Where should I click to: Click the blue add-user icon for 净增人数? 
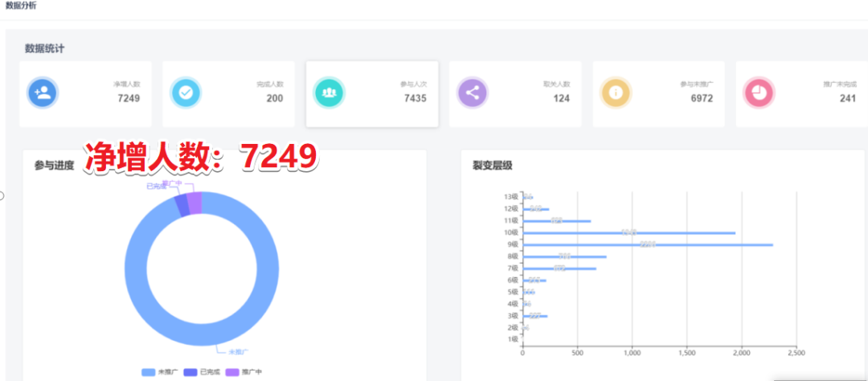pos(43,92)
